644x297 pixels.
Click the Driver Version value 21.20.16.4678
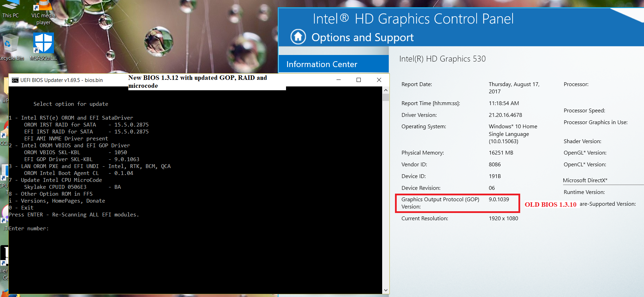(x=505, y=115)
